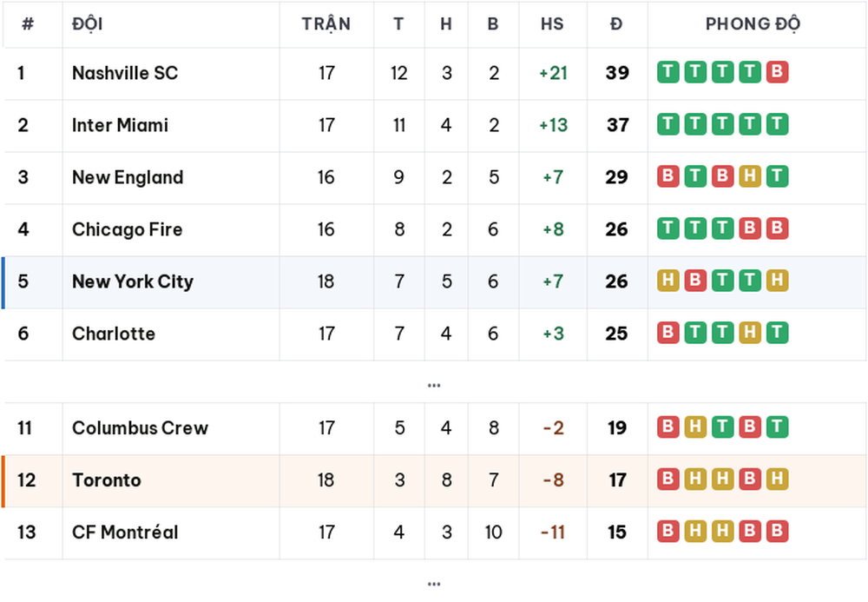Select the New York City highlighted row
Screen dimensions: 868x602
tap(434, 282)
